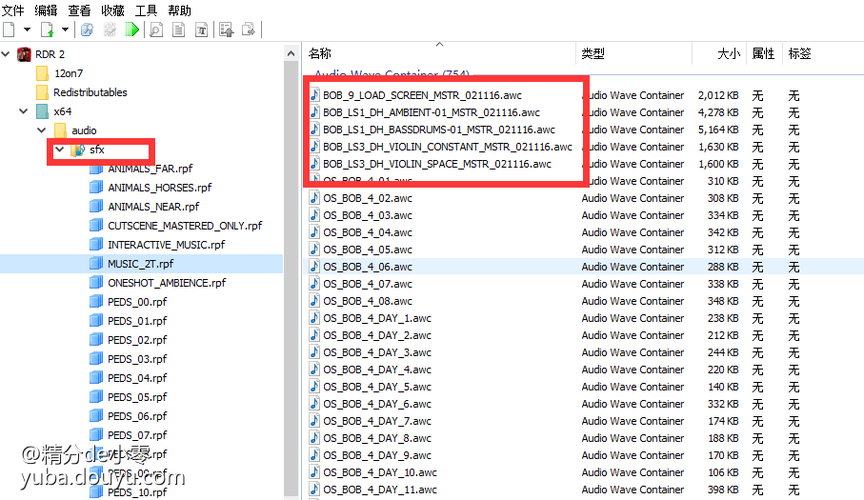The height and width of the screenshot is (500, 864).
Task: Select CUTSCENE_MASTERED_ONLY.rpf in the tree
Action: tap(185, 225)
